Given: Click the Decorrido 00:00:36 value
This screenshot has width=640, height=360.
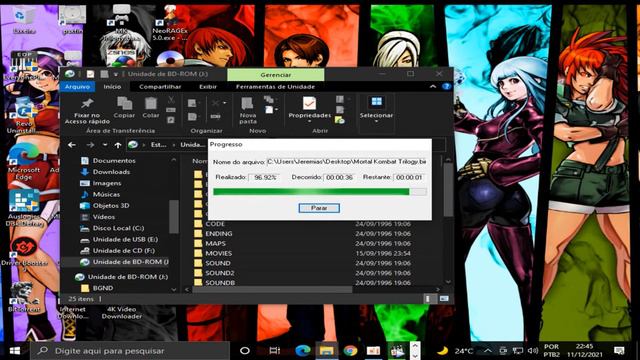Looking at the screenshot, I should tap(339, 178).
